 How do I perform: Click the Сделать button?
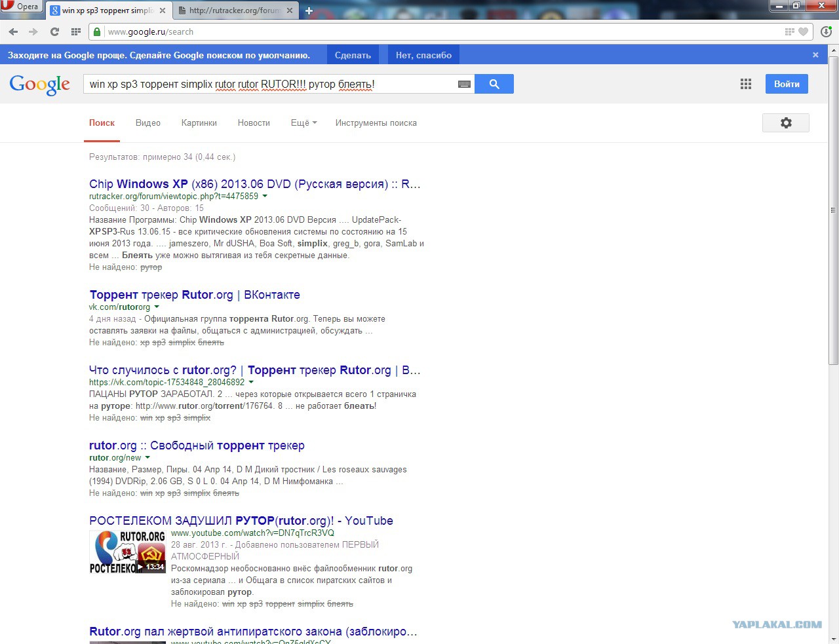pos(353,55)
